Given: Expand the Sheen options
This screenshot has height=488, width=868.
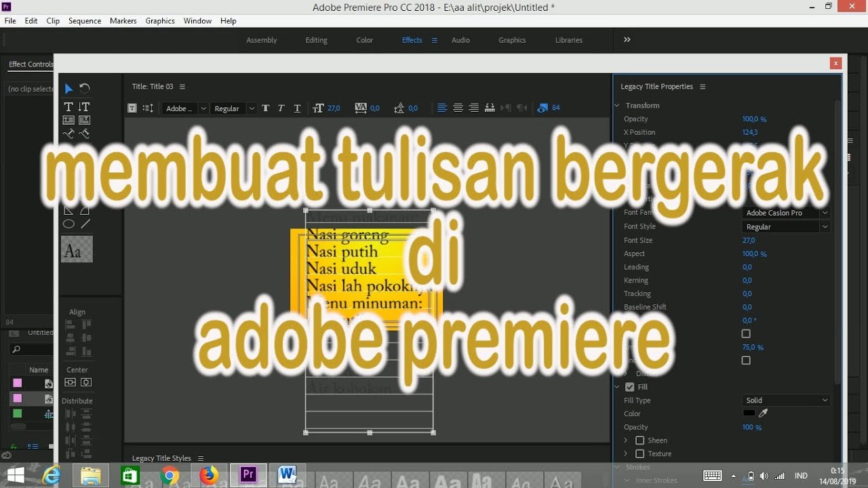Looking at the screenshot, I should click(x=626, y=441).
